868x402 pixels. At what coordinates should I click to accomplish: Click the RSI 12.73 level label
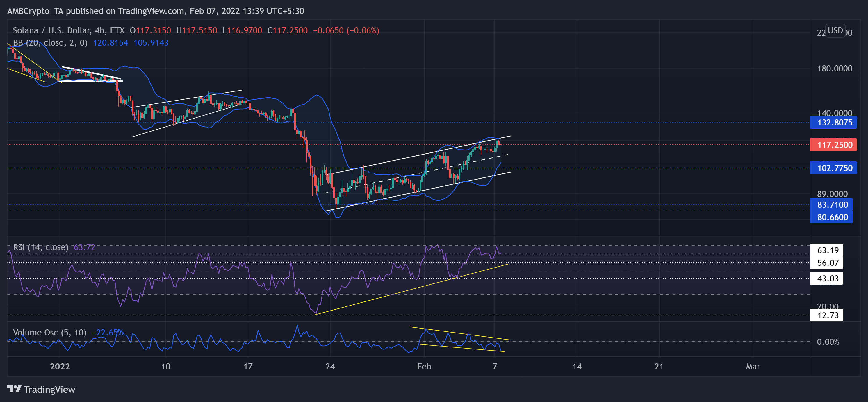(826, 315)
